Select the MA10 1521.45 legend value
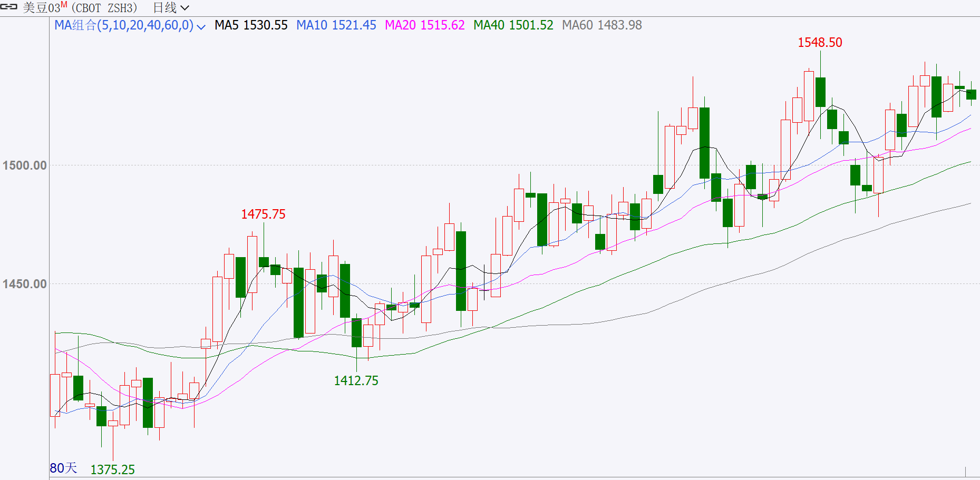 tap(336, 25)
